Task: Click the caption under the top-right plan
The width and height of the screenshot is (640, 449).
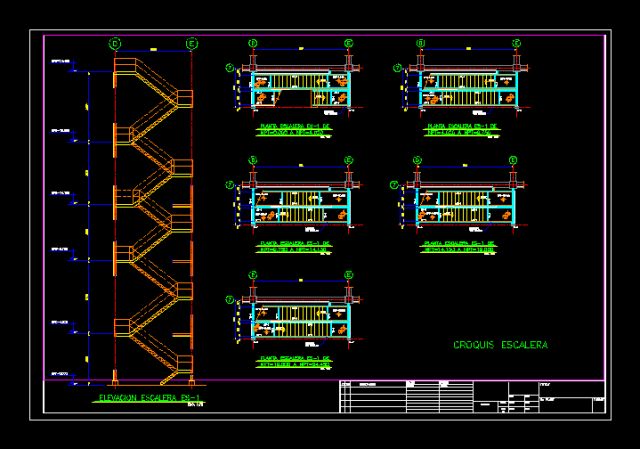Action: (462, 130)
